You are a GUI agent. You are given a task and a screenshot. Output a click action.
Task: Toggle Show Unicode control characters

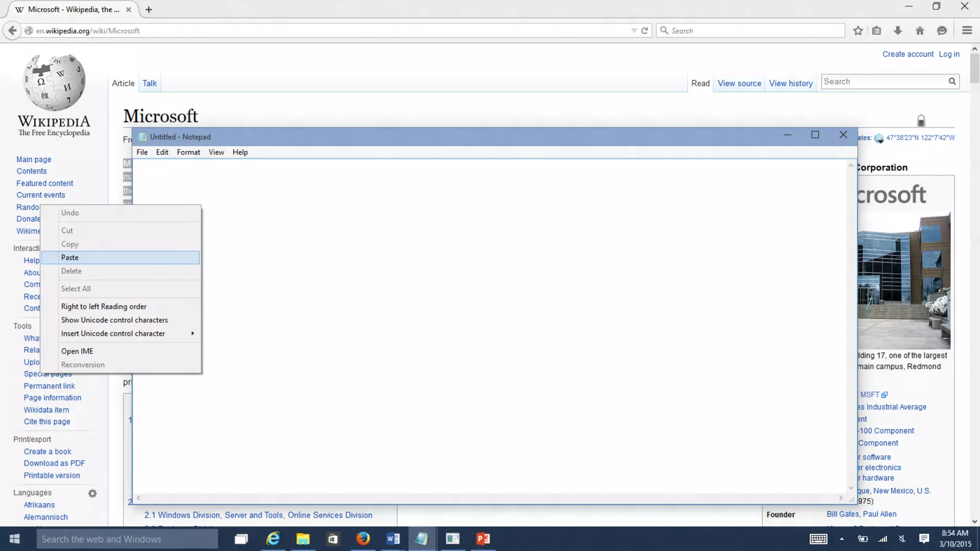114,320
